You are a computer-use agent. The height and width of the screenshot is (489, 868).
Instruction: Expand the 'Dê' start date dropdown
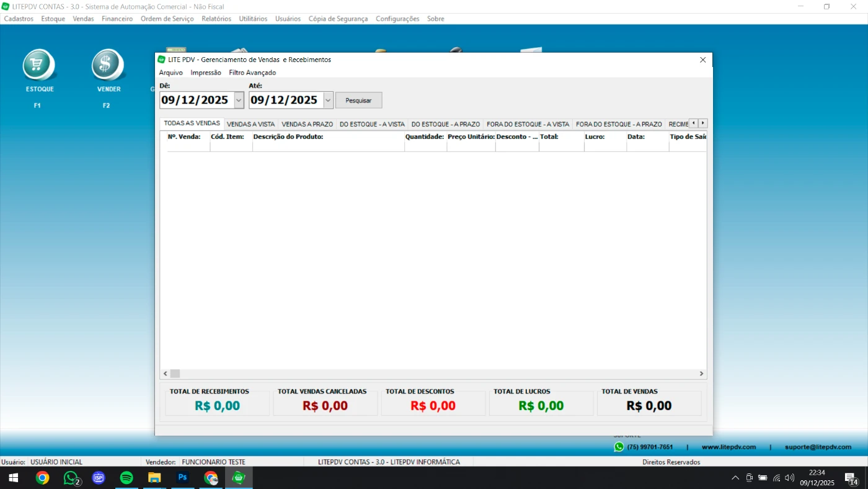point(239,100)
